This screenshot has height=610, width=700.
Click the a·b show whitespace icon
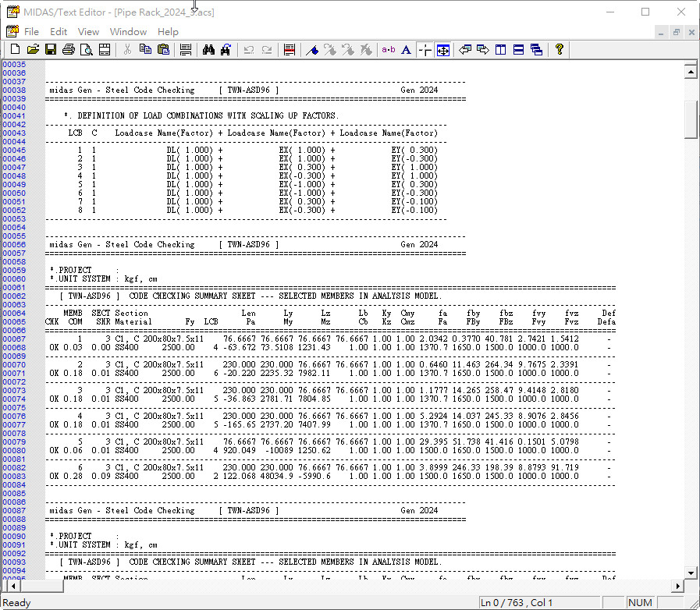(x=389, y=49)
